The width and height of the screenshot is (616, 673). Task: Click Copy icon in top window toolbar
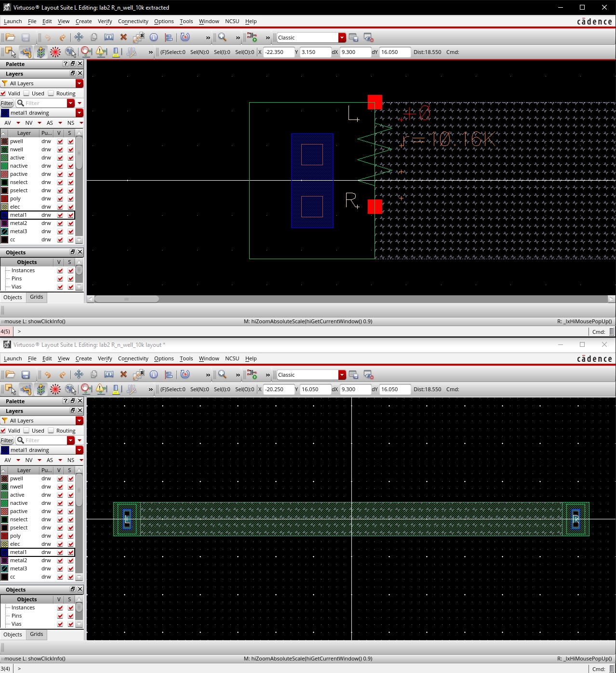point(94,38)
